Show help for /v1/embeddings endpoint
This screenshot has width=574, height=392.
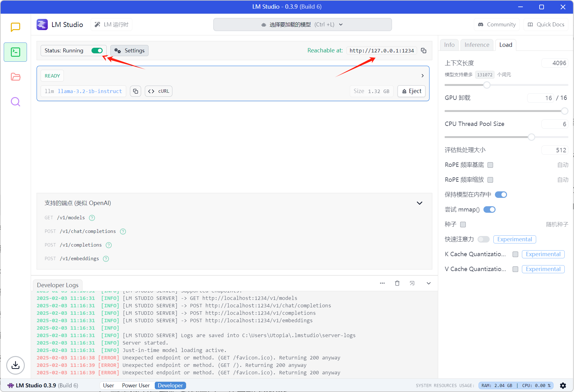click(x=106, y=259)
